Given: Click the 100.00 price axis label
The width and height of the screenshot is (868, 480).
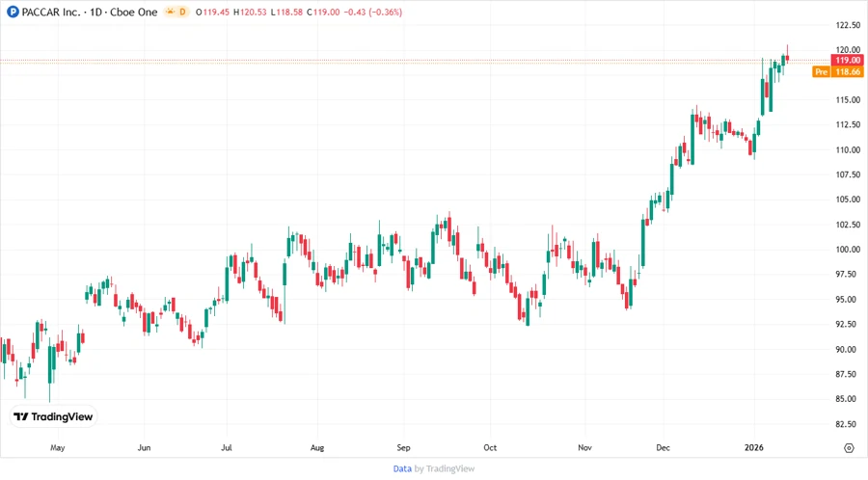Looking at the screenshot, I should pyautogui.click(x=848, y=250).
